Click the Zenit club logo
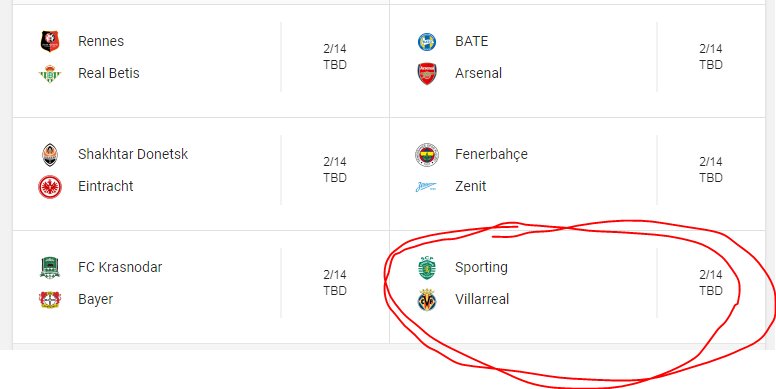Screen dimensions: 776x389 click(426, 187)
